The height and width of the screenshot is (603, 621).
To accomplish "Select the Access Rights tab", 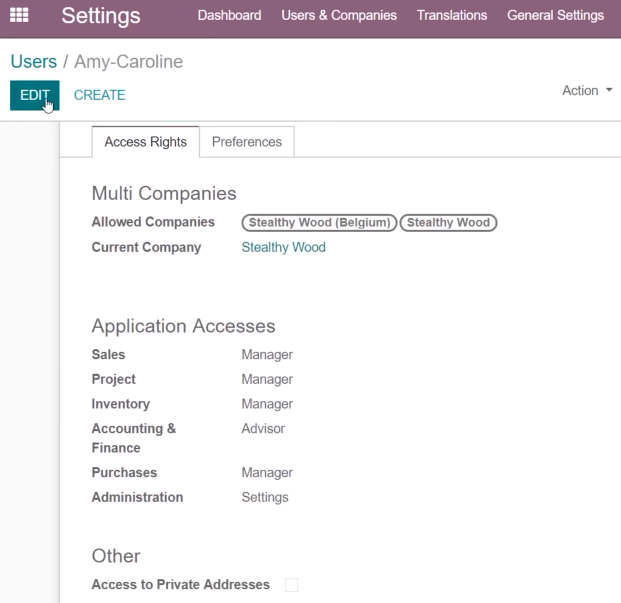I will pos(145,142).
